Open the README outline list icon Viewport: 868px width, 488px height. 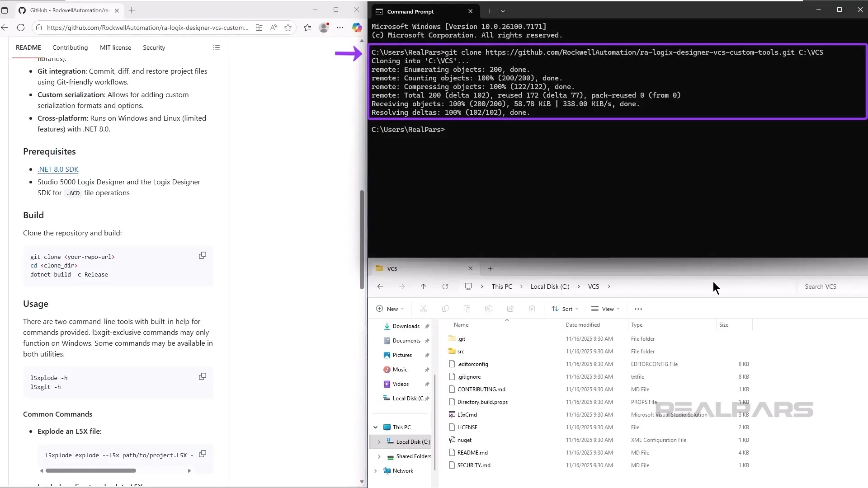click(217, 47)
